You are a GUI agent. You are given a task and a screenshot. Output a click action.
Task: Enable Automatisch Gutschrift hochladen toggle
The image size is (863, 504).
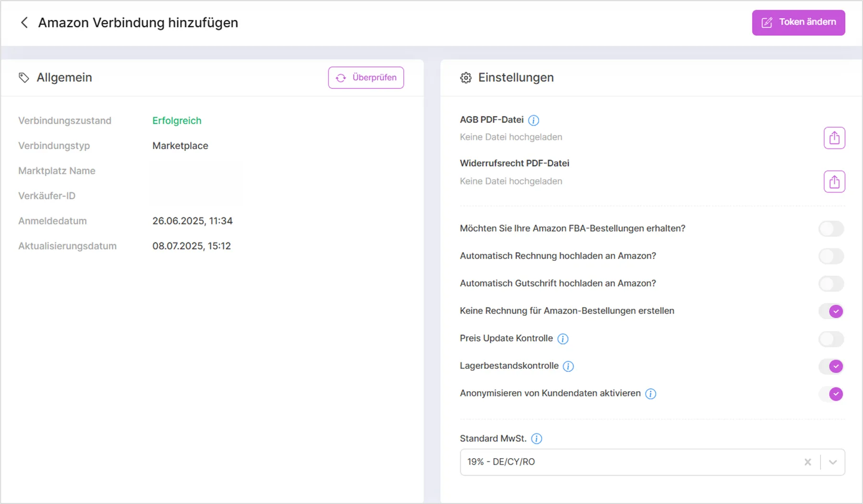pos(831,284)
